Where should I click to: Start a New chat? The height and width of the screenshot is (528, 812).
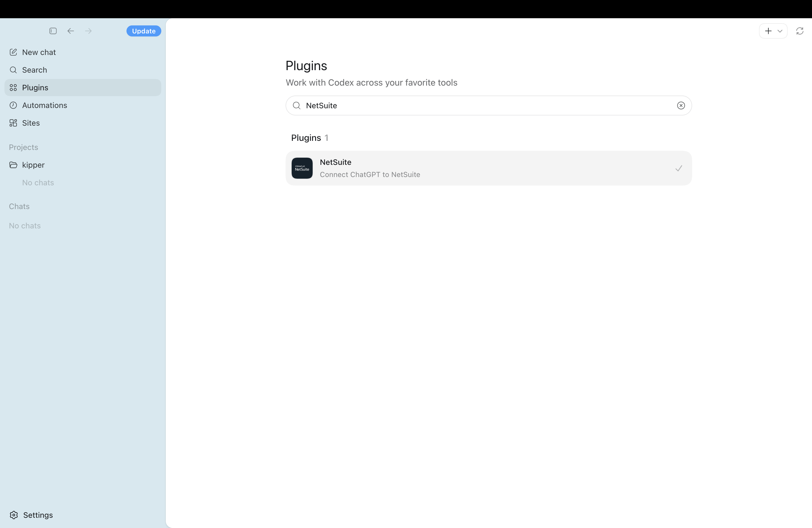pyautogui.click(x=83, y=52)
